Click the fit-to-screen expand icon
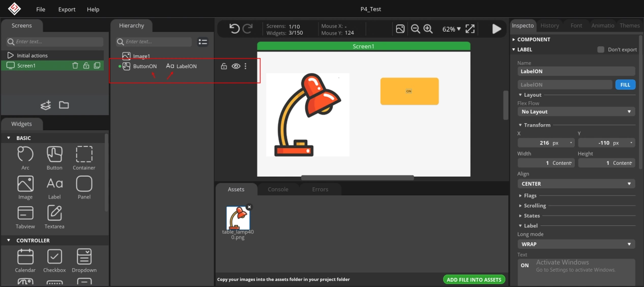The width and height of the screenshot is (644, 287). tap(470, 29)
